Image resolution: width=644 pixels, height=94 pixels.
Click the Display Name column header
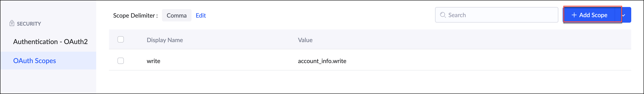[165, 40]
